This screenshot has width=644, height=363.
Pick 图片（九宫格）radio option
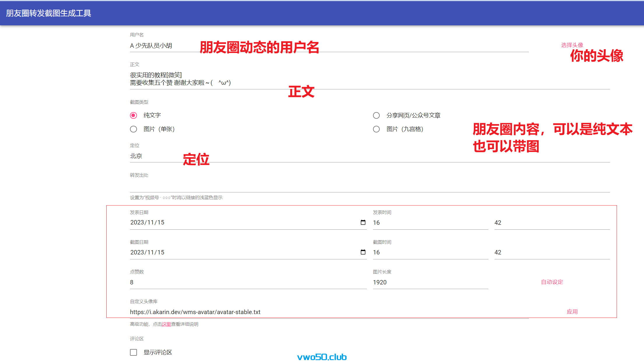click(x=376, y=129)
